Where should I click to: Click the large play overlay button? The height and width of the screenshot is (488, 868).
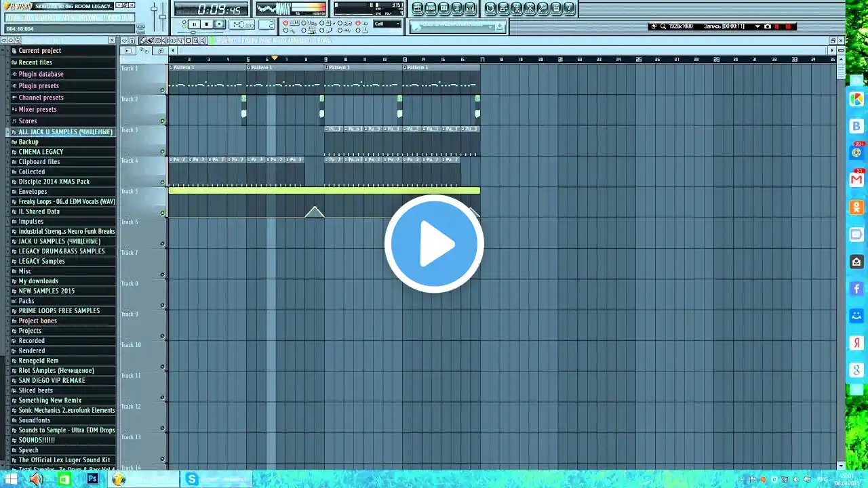pos(434,244)
